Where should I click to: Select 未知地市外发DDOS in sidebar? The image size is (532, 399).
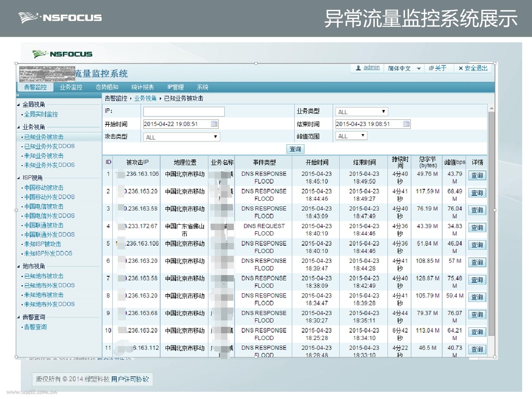coord(49,304)
